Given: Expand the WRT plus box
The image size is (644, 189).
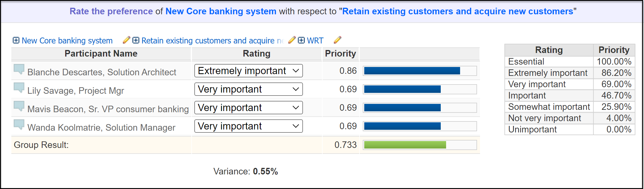Looking at the screenshot, I should point(301,40).
